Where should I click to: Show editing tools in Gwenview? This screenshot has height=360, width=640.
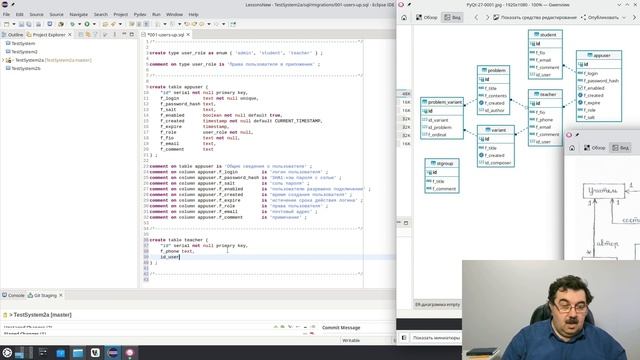tap(535, 18)
